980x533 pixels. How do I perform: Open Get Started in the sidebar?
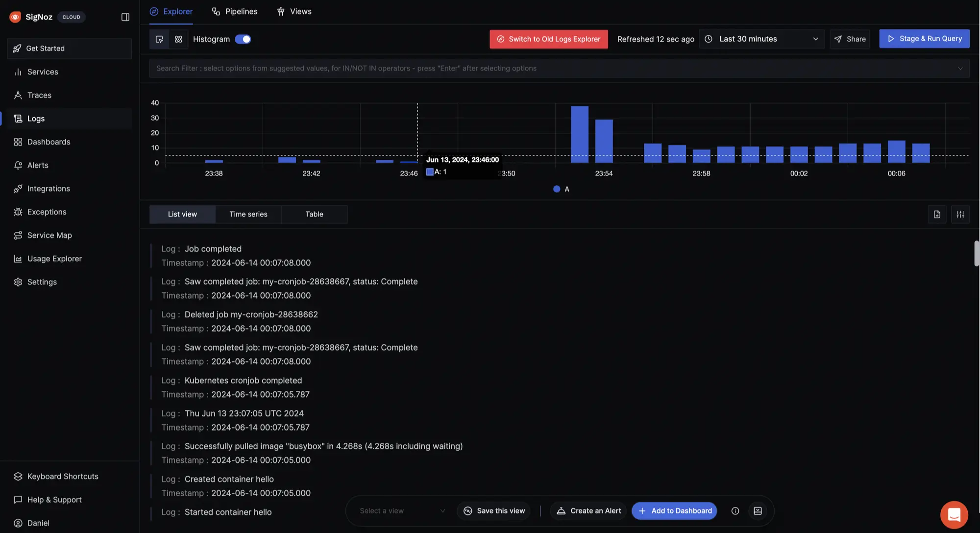pos(70,49)
